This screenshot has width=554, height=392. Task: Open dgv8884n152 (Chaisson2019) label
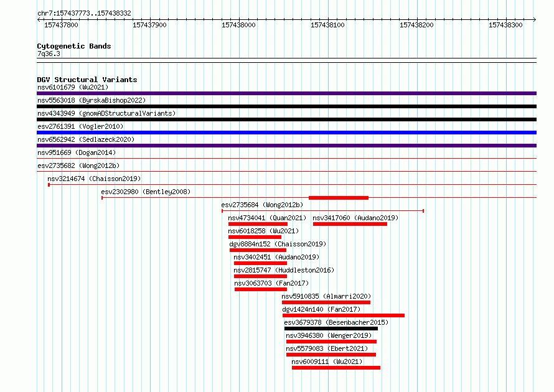pos(278,244)
